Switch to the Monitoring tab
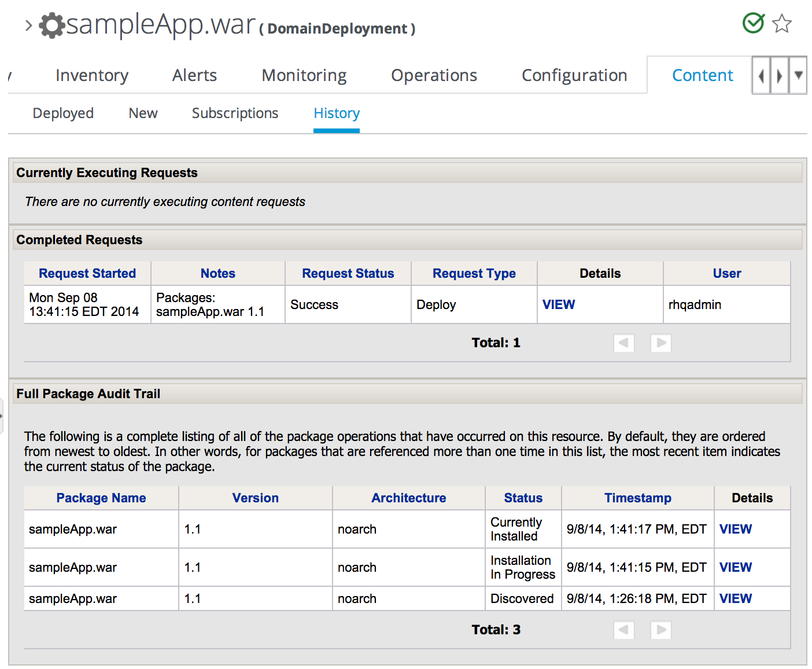Image resolution: width=812 pixels, height=669 pixels. click(304, 75)
